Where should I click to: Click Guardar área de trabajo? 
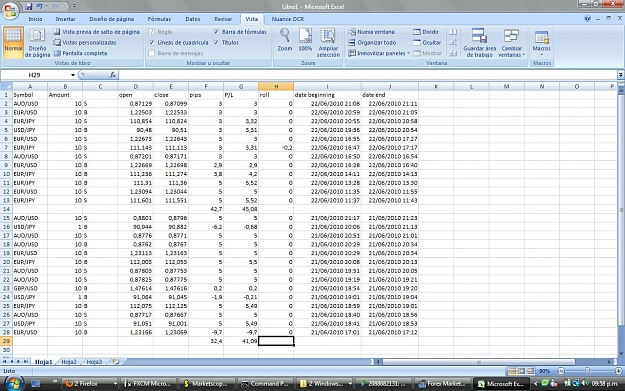(x=480, y=42)
